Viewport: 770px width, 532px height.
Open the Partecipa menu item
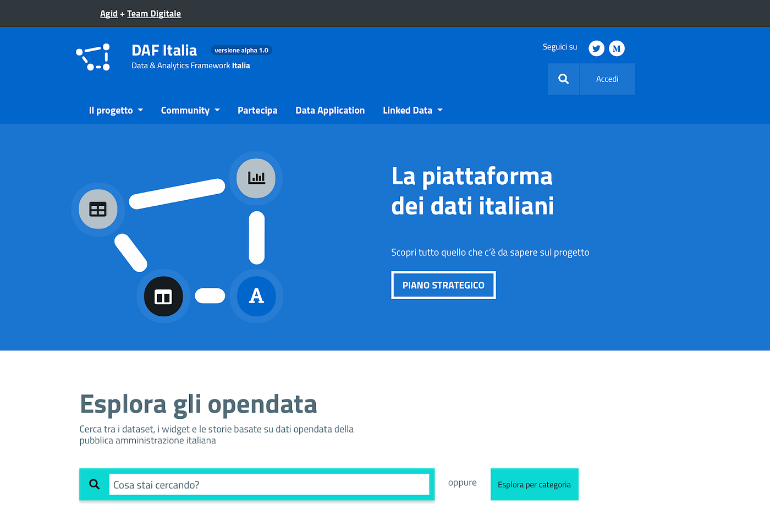click(x=257, y=111)
